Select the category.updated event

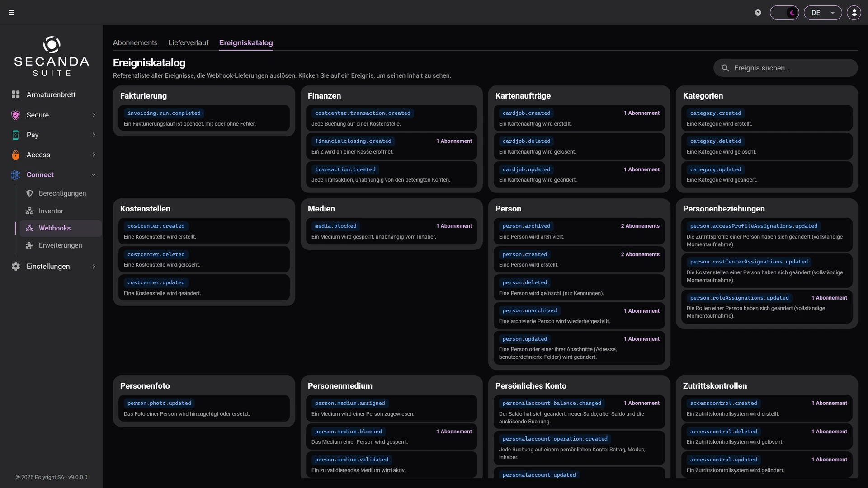[767, 174]
